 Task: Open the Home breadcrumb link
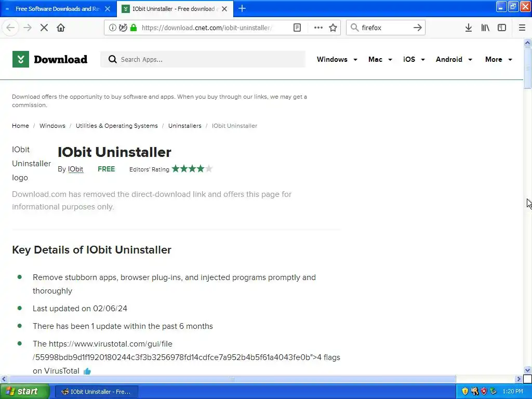coord(20,126)
